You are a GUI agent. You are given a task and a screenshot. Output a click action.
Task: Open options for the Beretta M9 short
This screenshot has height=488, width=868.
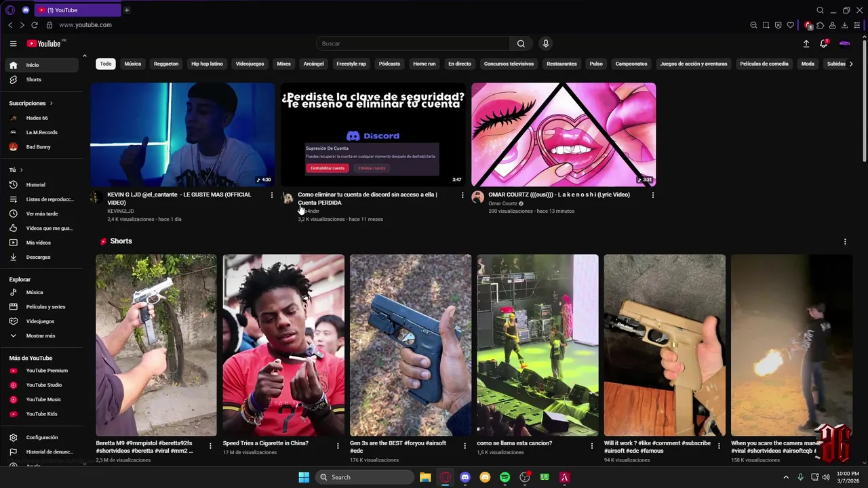tap(210, 446)
